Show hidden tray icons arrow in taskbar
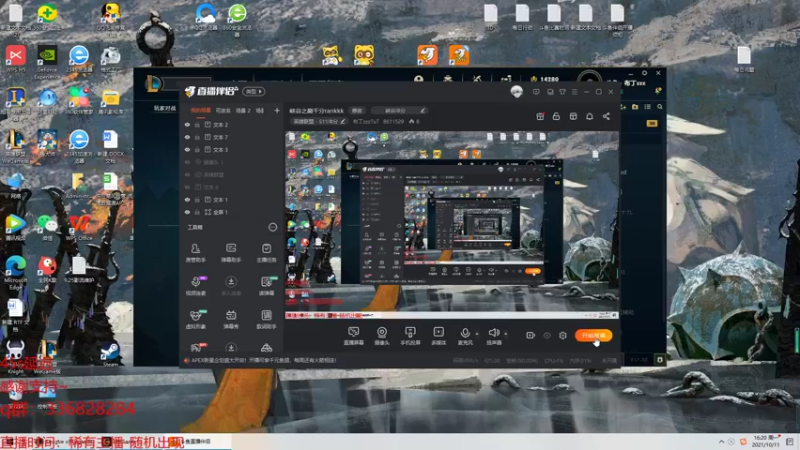The height and width of the screenshot is (450, 800). click(x=721, y=442)
